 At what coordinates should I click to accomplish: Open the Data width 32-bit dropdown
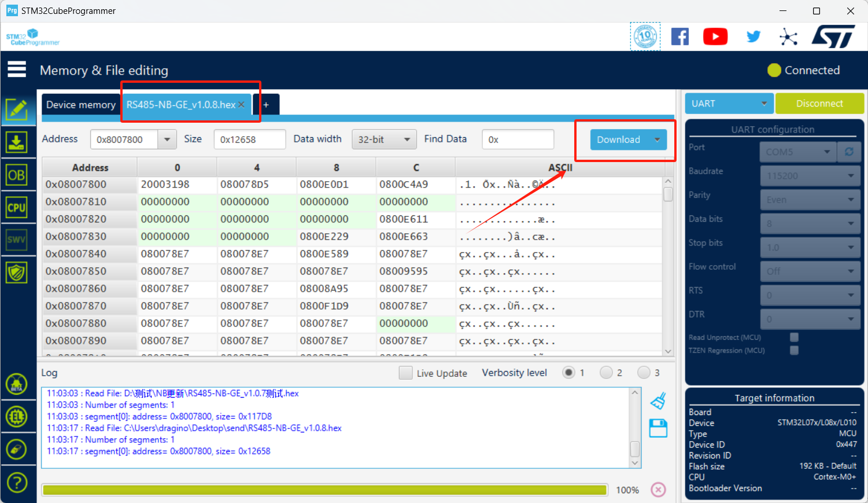385,139
